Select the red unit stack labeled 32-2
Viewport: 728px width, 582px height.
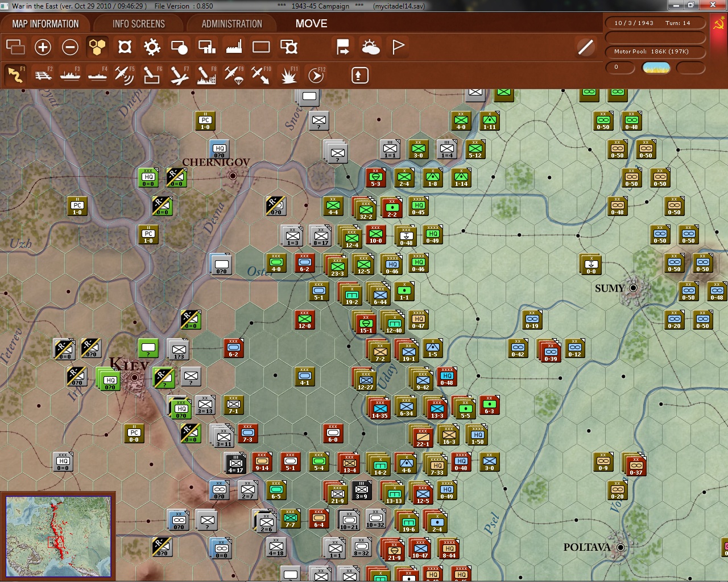point(366,208)
